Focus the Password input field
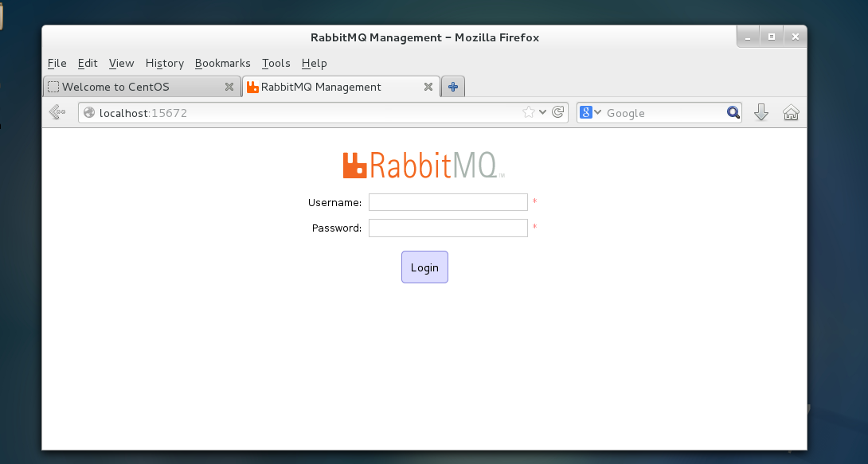 [448, 228]
